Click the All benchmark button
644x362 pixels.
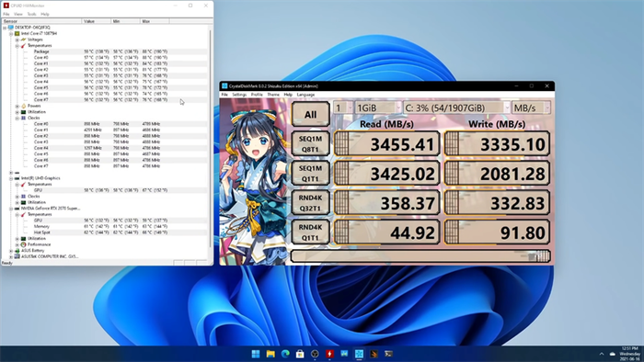[x=311, y=114]
